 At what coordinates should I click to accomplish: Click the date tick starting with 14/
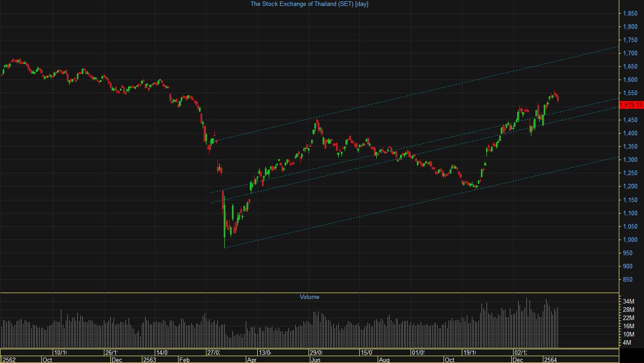tap(162, 353)
